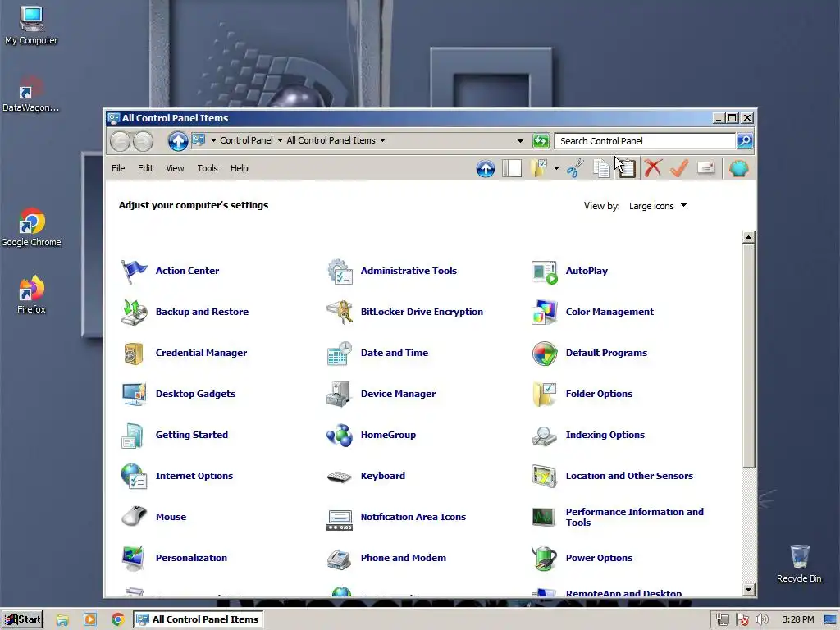Open the BitLocker Drive Encryption icon
The height and width of the screenshot is (630, 840).
pyautogui.click(x=339, y=312)
